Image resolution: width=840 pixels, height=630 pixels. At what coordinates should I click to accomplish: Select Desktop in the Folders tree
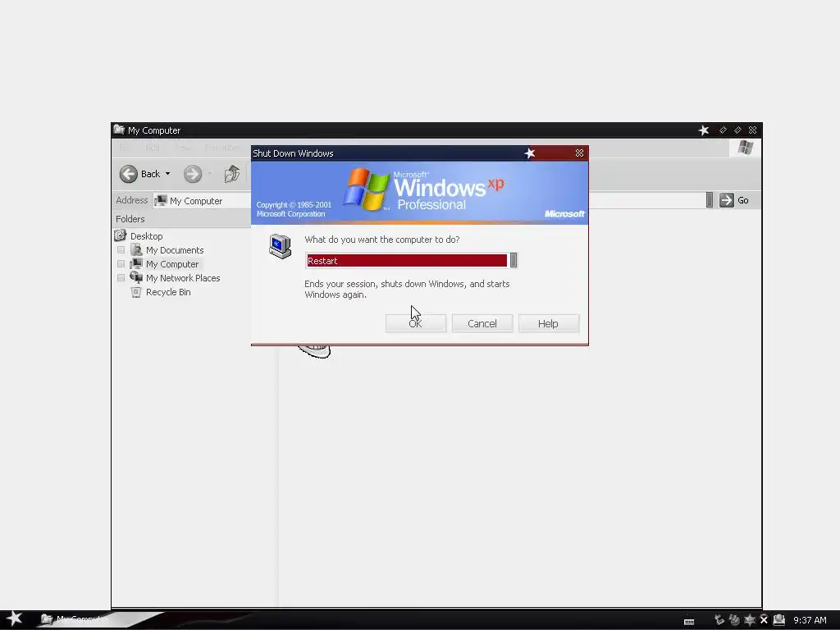tap(146, 236)
